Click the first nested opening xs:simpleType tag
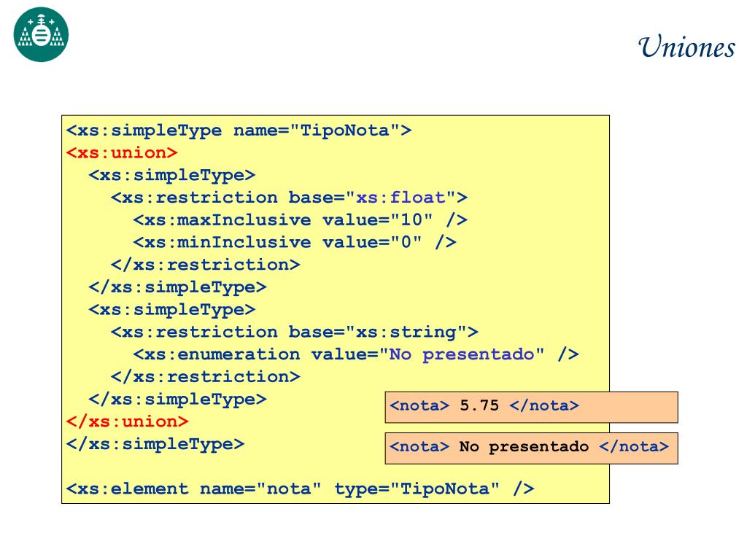The width and height of the screenshot is (747, 560). coord(172,175)
